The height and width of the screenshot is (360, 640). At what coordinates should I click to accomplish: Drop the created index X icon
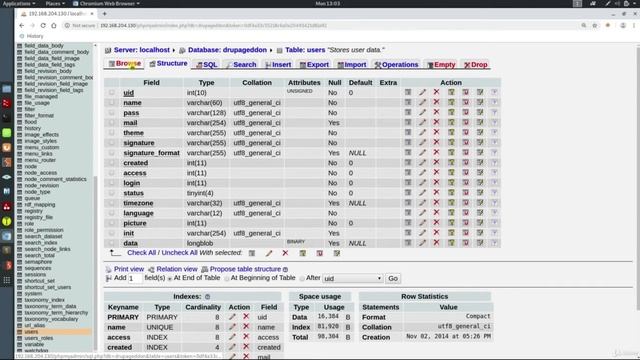(x=246, y=347)
